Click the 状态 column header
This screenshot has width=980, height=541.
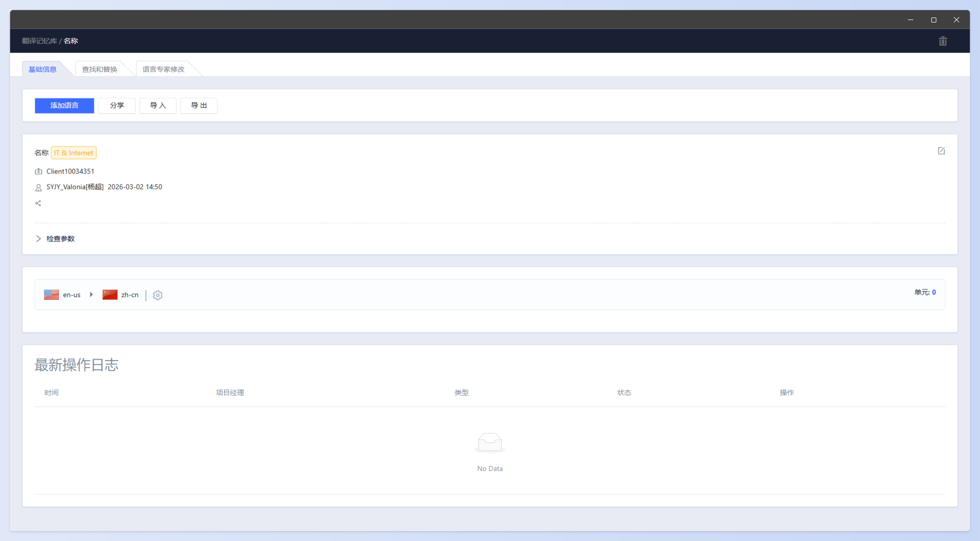click(x=624, y=392)
